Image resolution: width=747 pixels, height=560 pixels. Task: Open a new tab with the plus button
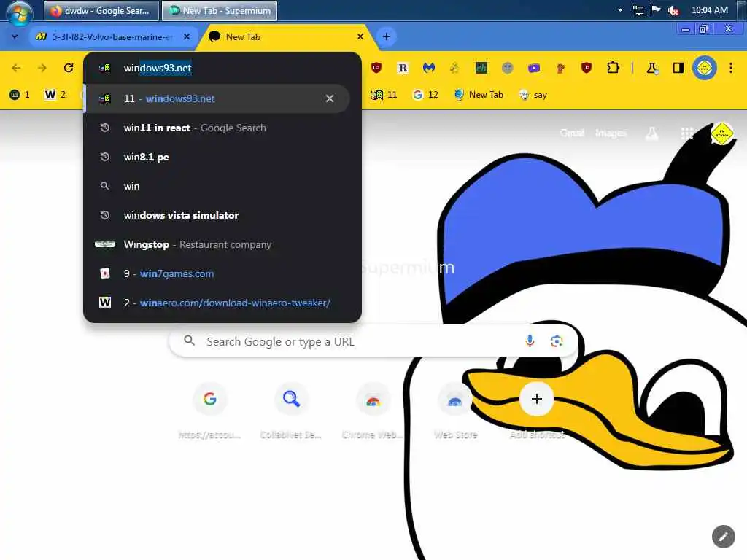tap(387, 36)
